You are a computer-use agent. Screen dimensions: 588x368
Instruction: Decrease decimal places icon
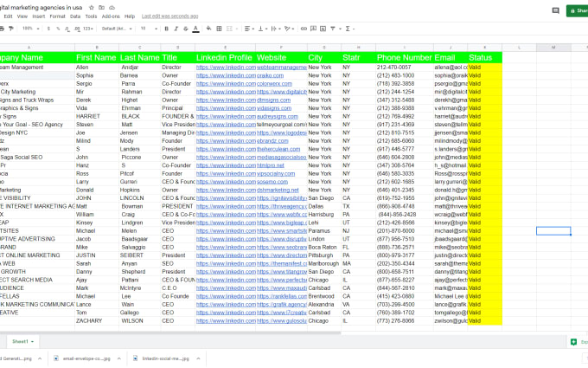(67, 29)
